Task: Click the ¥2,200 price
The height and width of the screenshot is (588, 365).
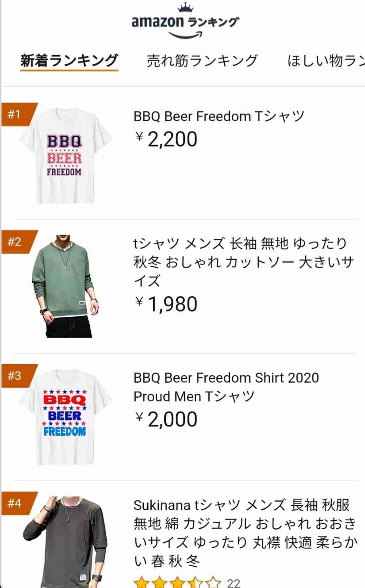Action: (x=166, y=139)
